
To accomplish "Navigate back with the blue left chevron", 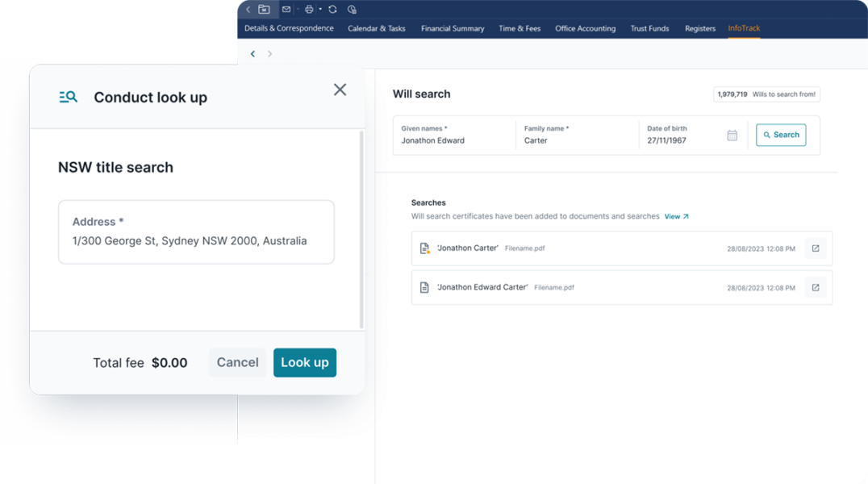I will [252, 54].
